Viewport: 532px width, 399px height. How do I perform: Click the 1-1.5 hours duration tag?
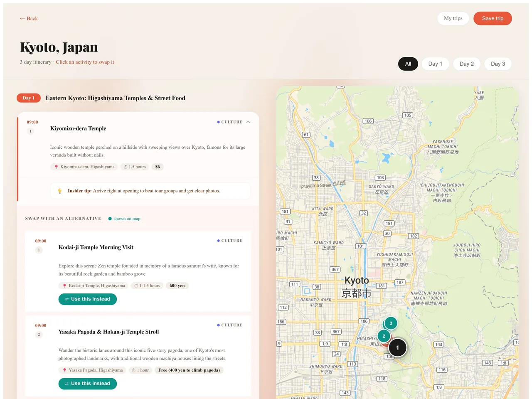point(147,286)
